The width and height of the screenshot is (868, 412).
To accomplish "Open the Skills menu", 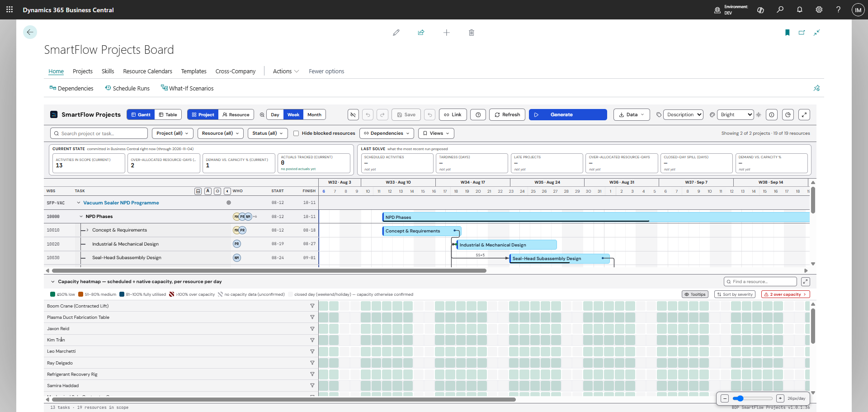I will click(108, 71).
